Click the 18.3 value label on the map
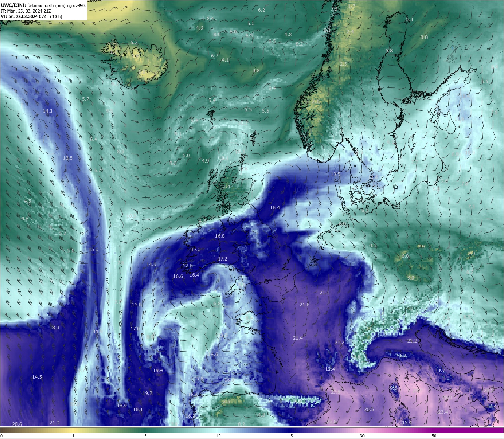The width and height of the screenshot is (504, 439). tap(54, 328)
